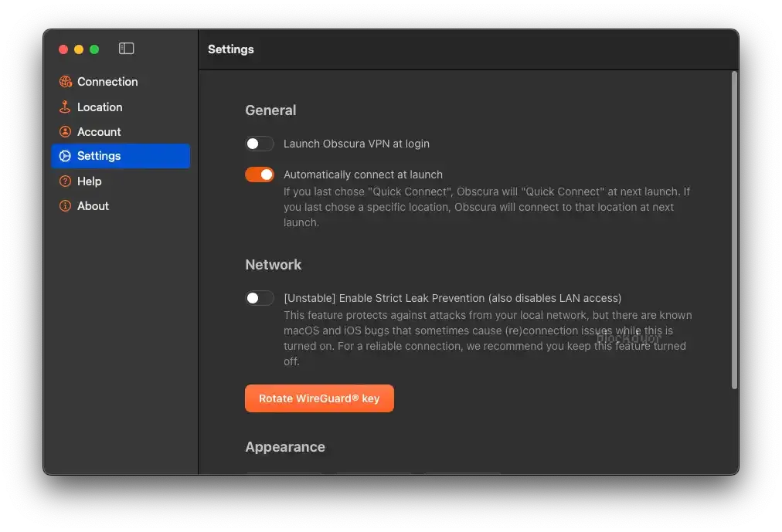Click the 'Launch Obscura VPN at login' text
Image resolution: width=782 pixels, height=532 pixels.
356,144
